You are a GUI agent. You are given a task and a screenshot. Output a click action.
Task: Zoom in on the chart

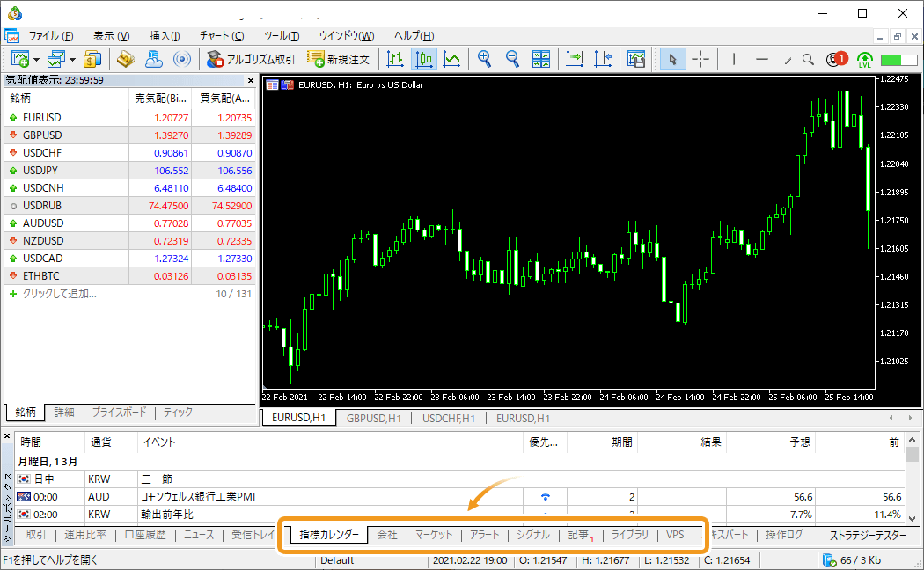coord(484,59)
